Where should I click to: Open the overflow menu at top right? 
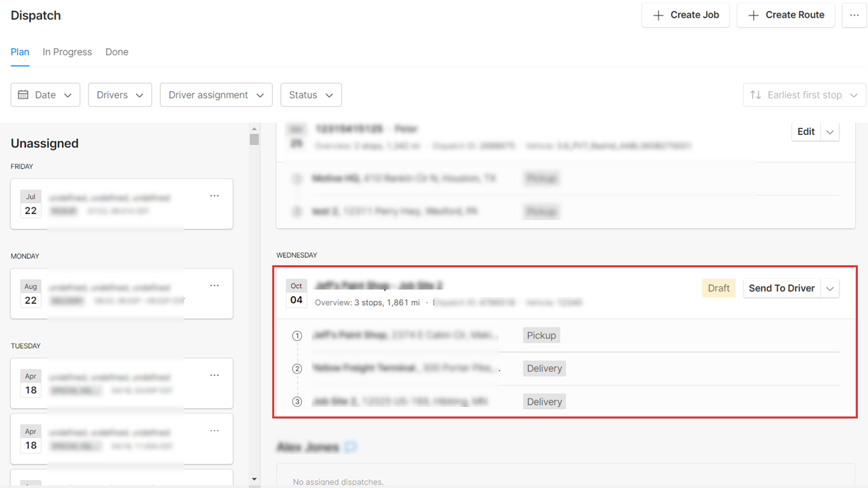(x=854, y=15)
